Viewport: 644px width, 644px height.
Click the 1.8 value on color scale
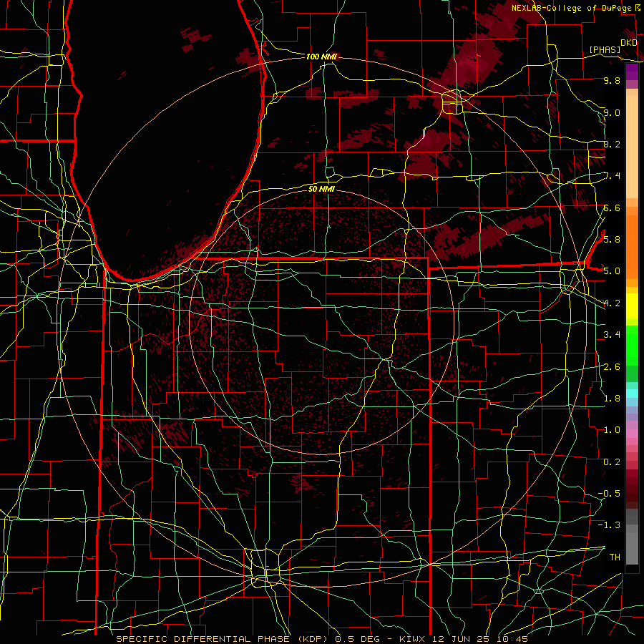612,398
